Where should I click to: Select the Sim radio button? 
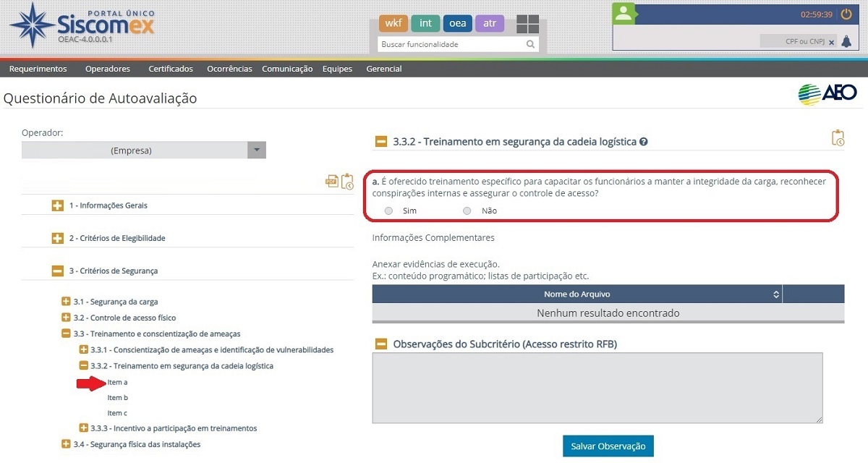click(388, 211)
